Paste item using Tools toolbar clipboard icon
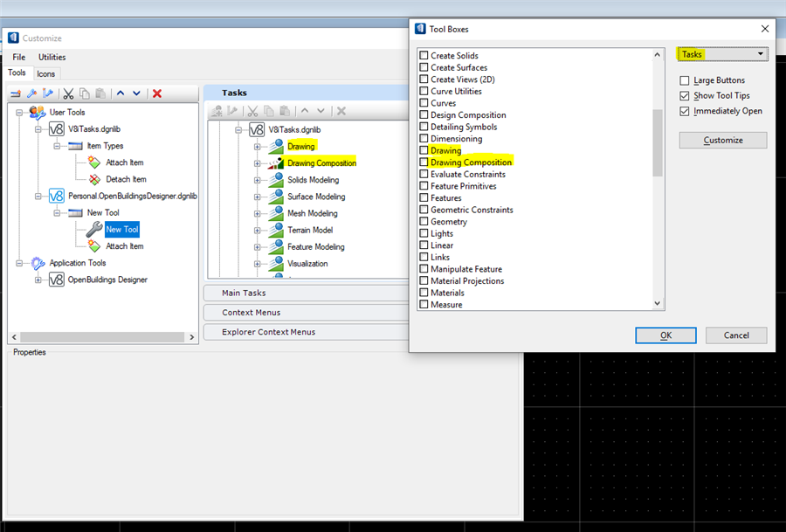This screenshot has height=532, width=786. (x=100, y=93)
